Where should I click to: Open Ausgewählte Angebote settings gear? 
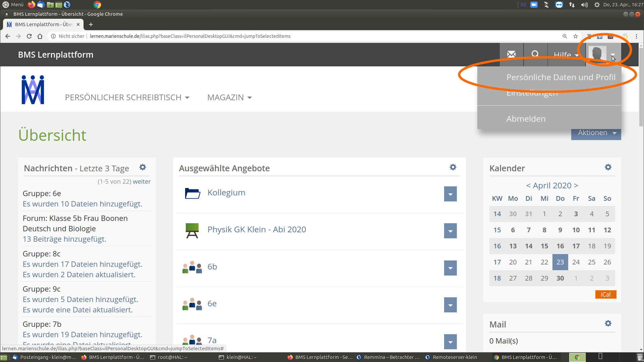(x=453, y=167)
